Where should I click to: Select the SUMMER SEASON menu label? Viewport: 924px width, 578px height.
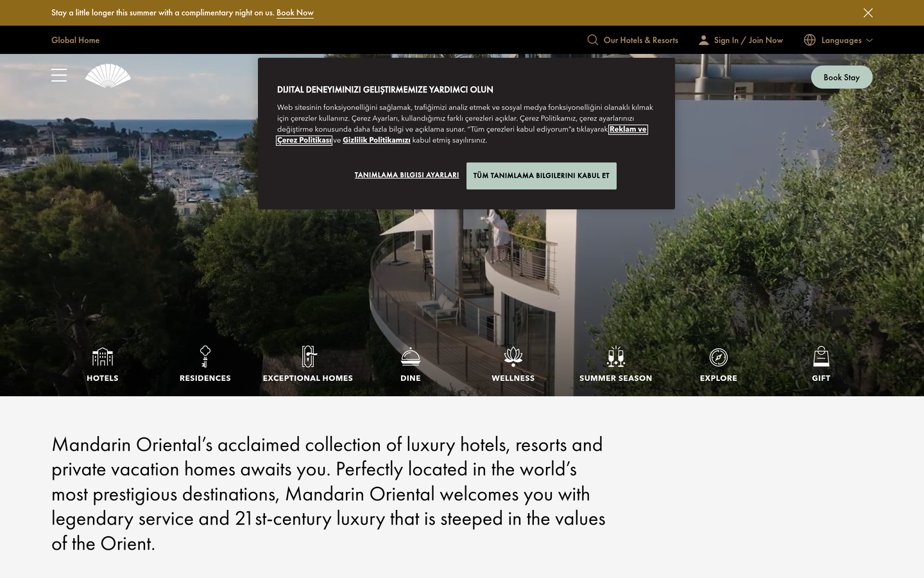point(616,378)
